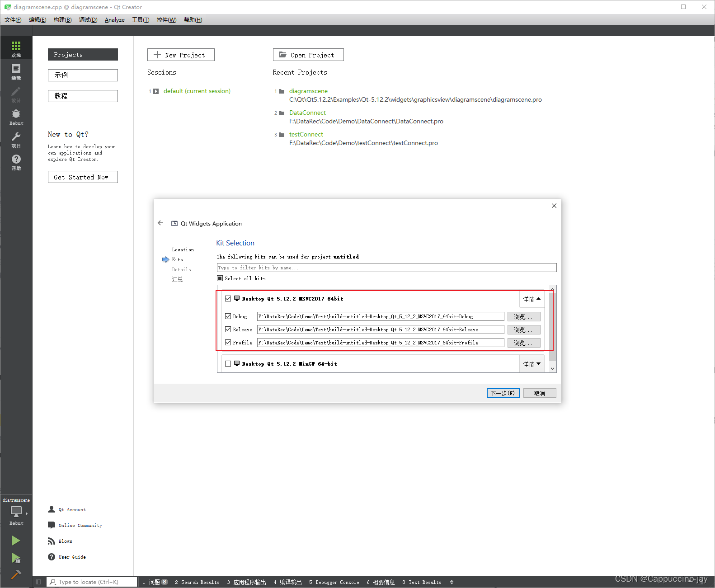Click the default session play icon

point(156,91)
